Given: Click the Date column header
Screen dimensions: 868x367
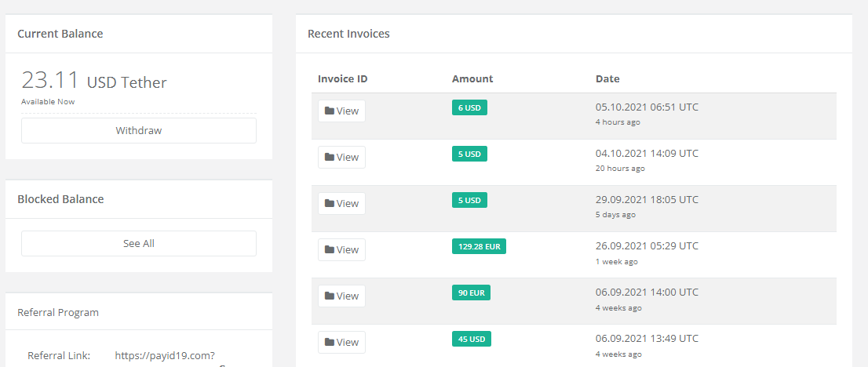Looking at the screenshot, I should [607, 78].
